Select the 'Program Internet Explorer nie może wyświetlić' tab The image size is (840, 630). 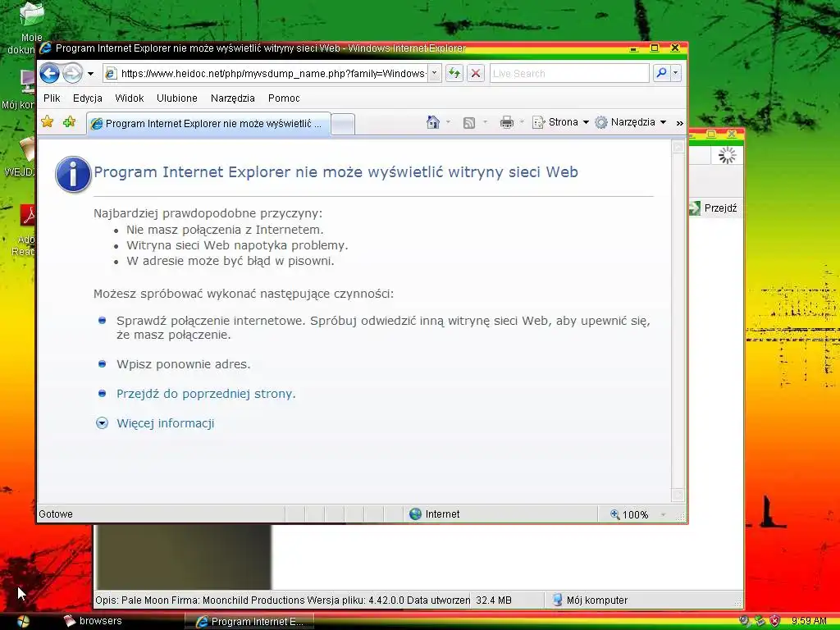click(x=208, y=124)
